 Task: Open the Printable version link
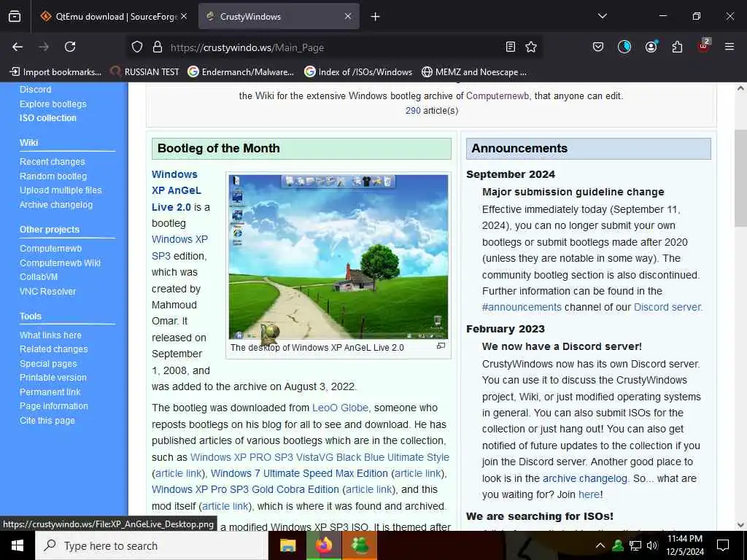53,378
